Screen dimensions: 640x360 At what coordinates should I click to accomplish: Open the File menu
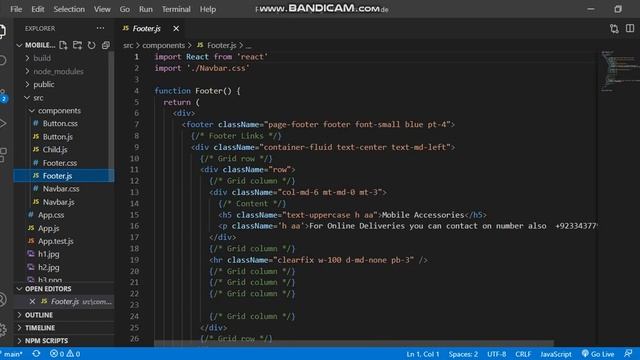click(x=16, y=9)
